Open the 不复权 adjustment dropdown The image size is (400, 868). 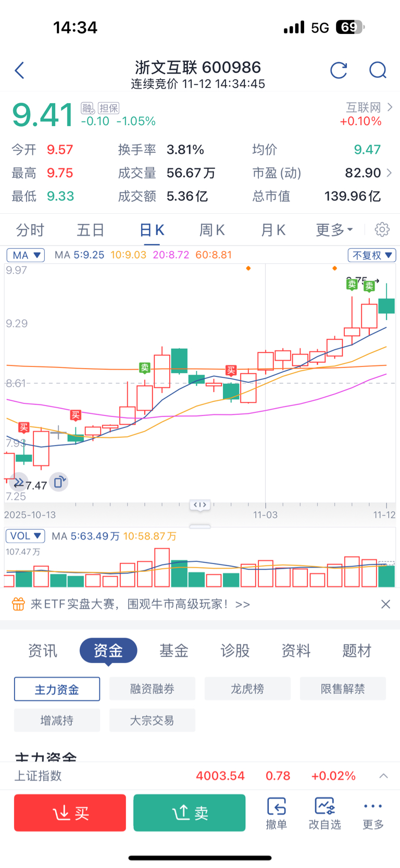372,255
